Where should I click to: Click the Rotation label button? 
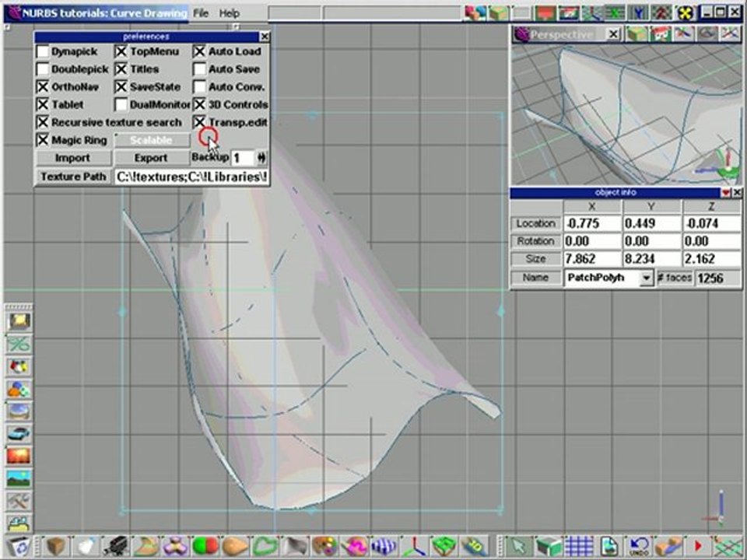click(536, 241)
